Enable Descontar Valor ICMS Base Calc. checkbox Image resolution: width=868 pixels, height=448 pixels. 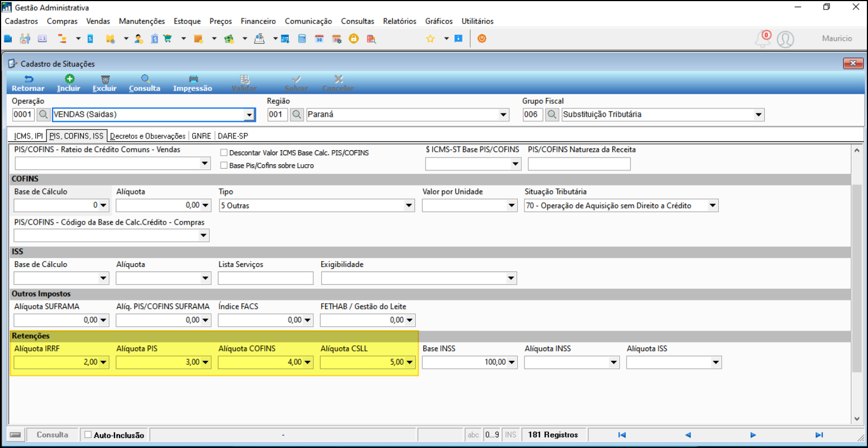[224, 152]
